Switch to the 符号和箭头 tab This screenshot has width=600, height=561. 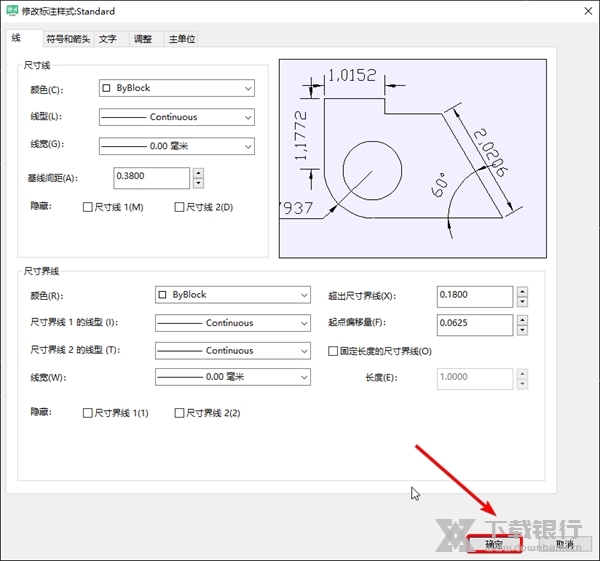68,39
